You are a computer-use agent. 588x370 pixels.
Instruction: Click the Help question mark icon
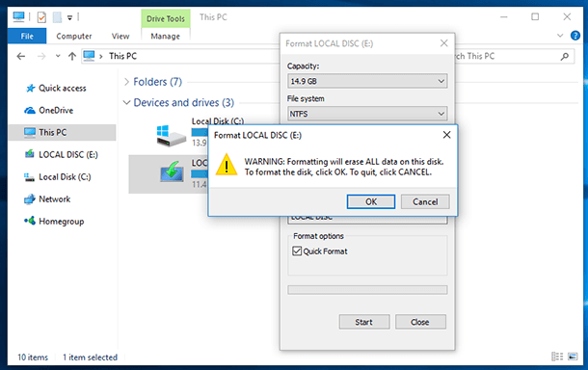point(575,36)
